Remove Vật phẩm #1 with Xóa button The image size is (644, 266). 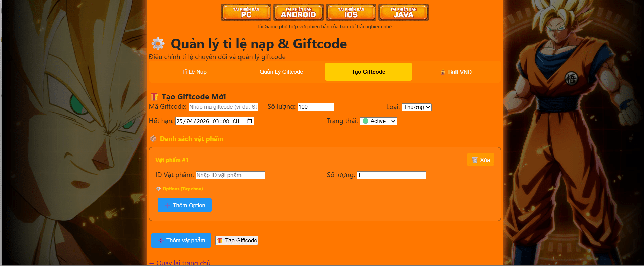click(481, 160)
